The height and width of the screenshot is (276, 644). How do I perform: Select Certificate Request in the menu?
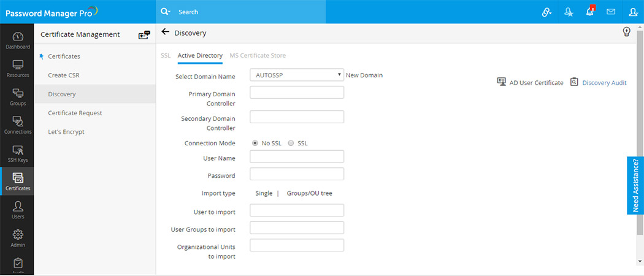75,113
